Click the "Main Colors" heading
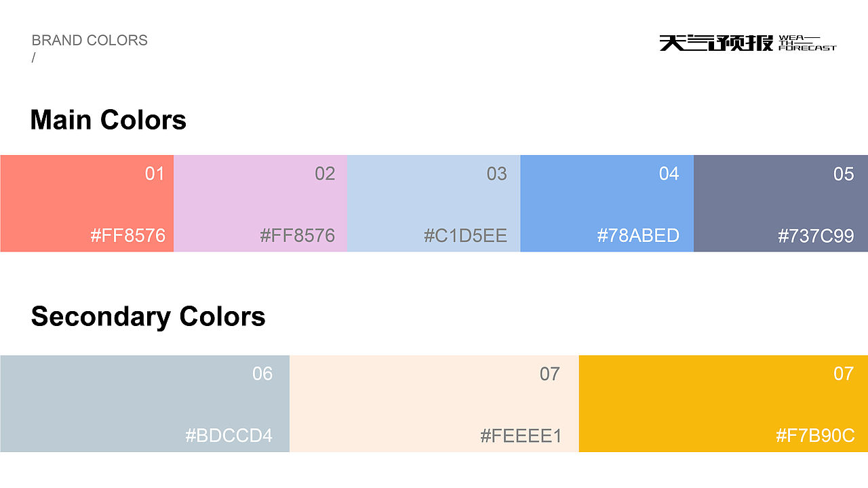868x488 pixels. 108,120
